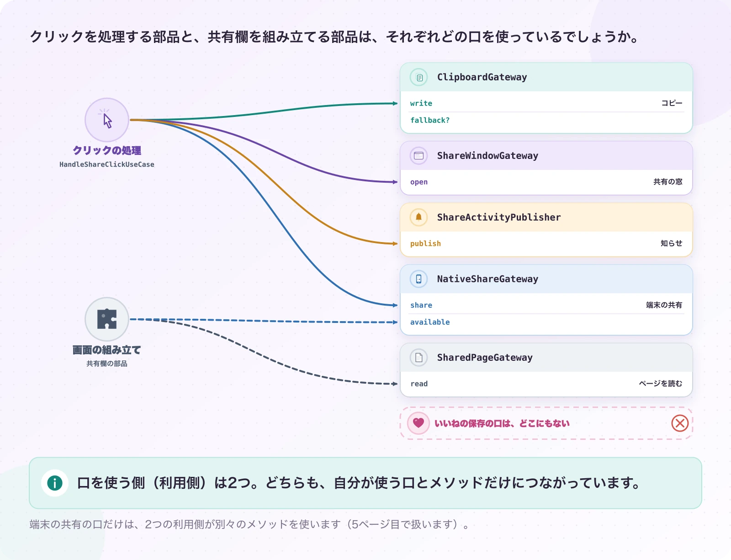Click the red X circle icon
Image resolution: width=731 pixels, height=560 pixels.
point(680,423)
